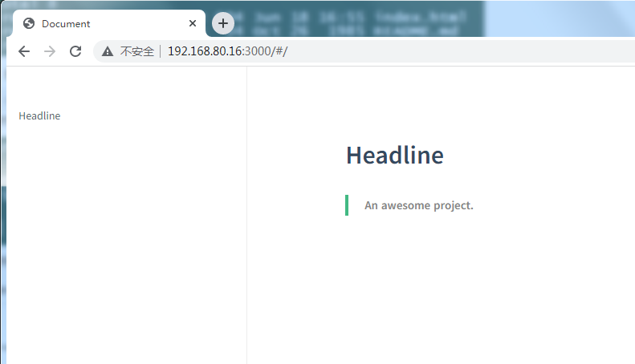Click the green blockquote bar
635x364 pixels.
pyautogui.click(x=347, y=205)
